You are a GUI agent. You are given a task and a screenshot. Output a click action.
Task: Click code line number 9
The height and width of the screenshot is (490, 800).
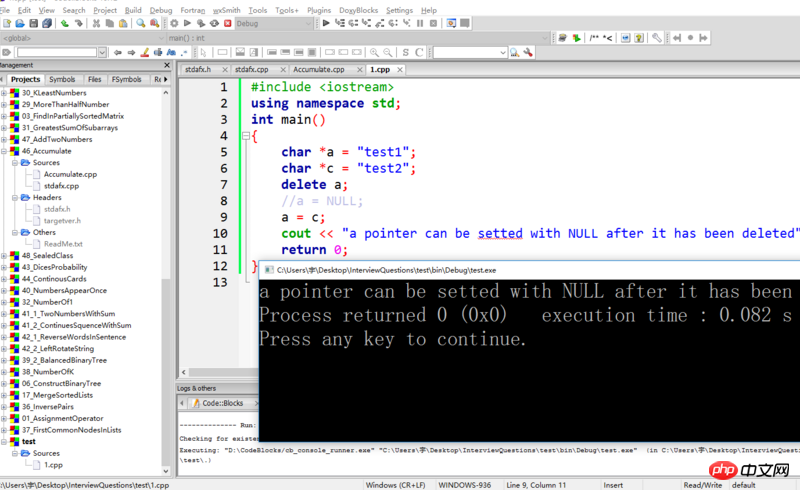224,217
